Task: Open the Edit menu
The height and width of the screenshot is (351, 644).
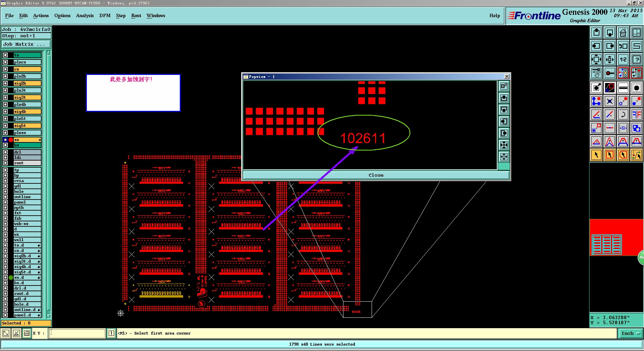Action: (x=23, y=15)
